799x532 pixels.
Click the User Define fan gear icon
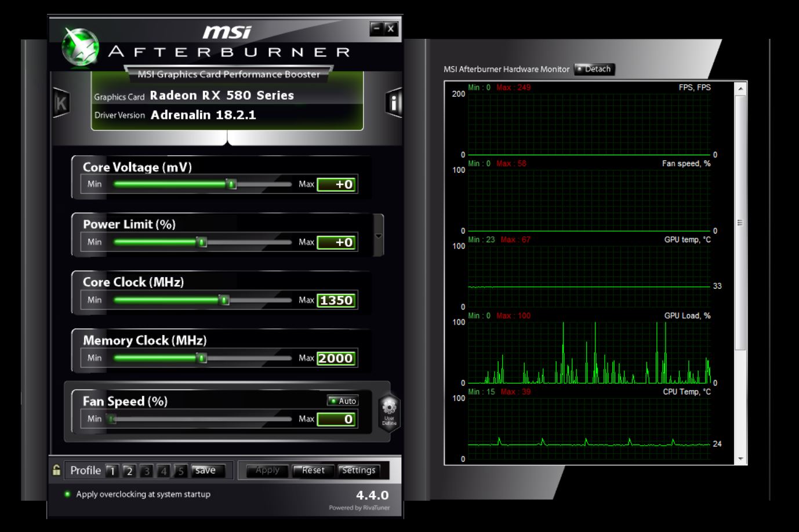[389, 412]
